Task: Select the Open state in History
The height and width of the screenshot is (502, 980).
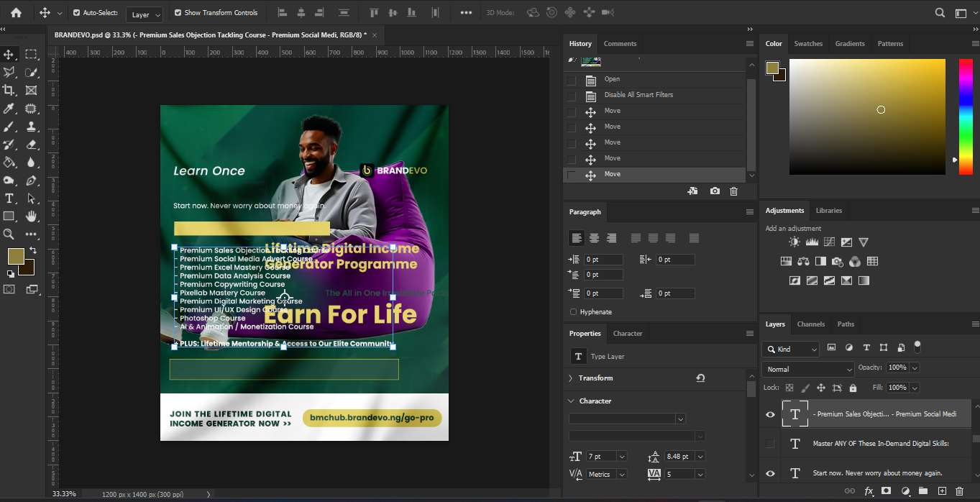Action: point(654,79)
